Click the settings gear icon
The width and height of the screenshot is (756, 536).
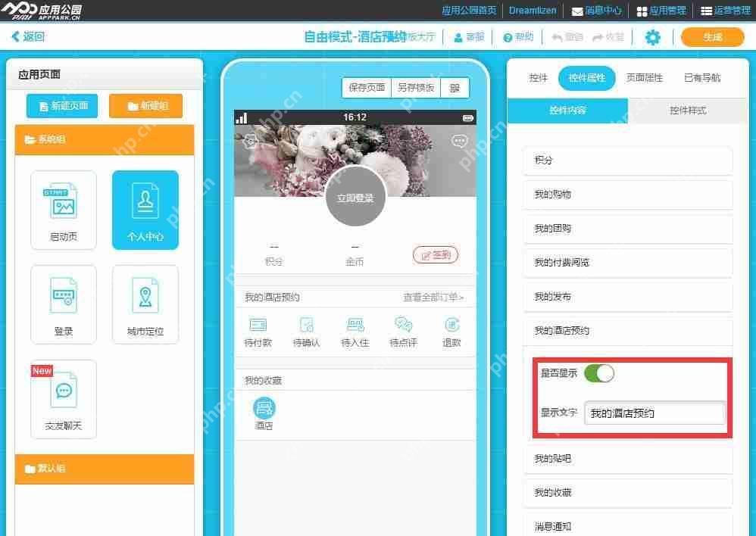click(x=653, y=36)
